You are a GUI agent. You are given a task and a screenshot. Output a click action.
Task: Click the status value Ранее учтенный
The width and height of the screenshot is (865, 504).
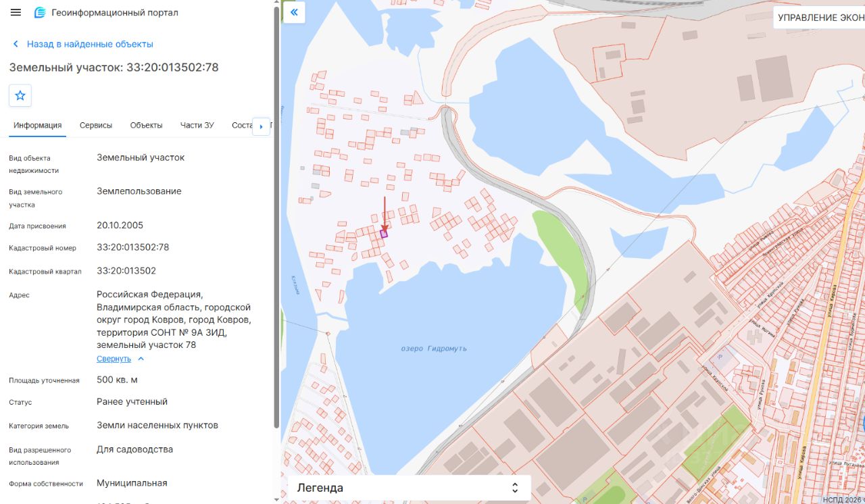point(132,402)
